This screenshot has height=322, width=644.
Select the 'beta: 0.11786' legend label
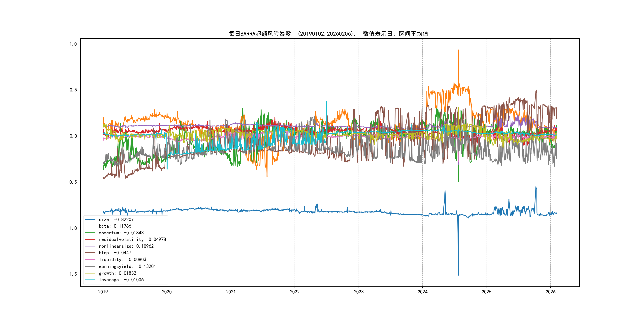click(115, 226)
